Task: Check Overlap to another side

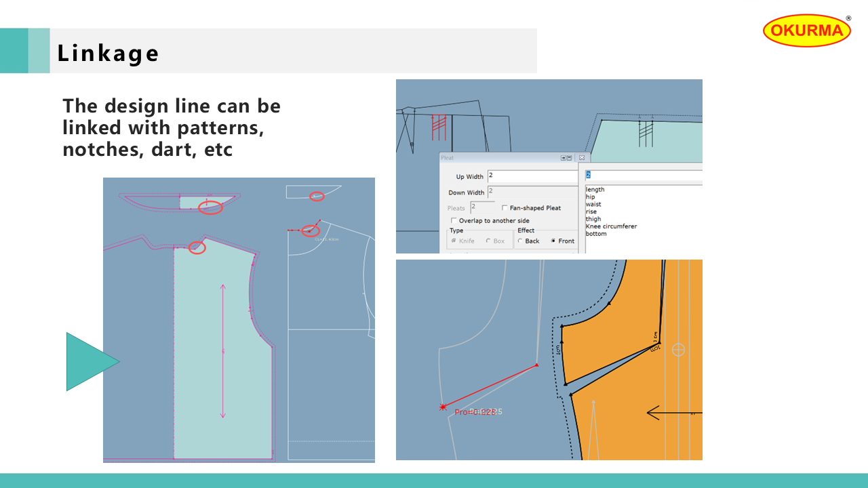Action: coord(454,221)
